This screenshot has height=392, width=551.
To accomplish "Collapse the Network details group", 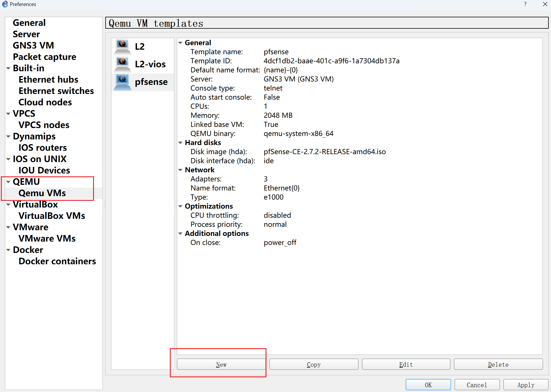I will point(180,170).
